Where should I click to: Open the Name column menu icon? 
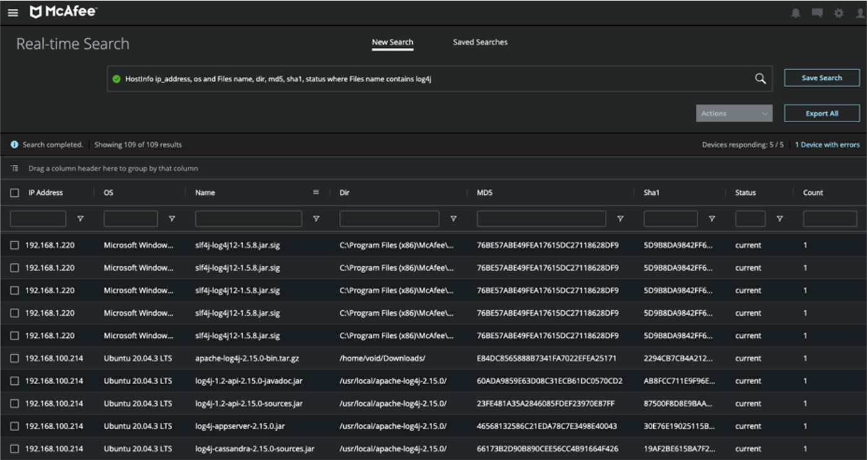click(316, 192)
